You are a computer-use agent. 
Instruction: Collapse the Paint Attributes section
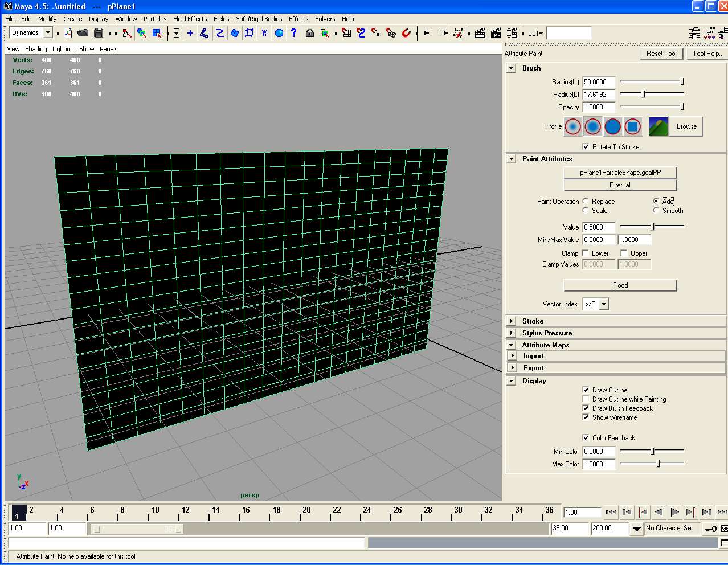[x=512, y=159]
